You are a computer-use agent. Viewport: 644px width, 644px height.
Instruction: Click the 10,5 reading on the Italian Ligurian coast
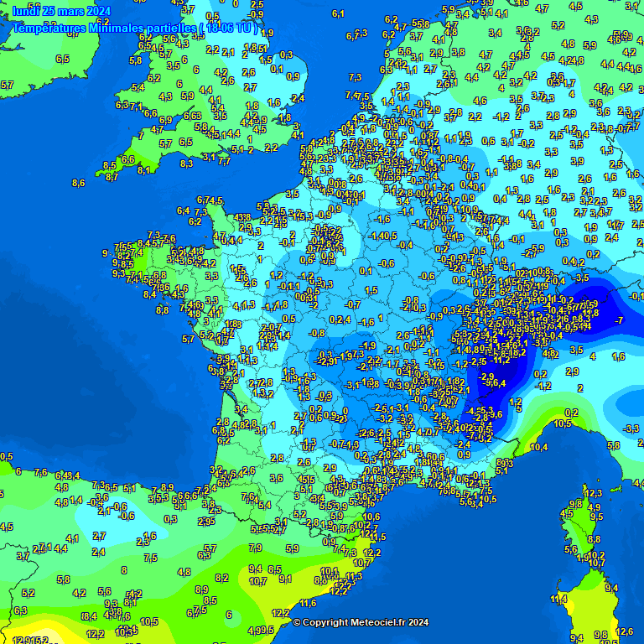[x=563, y=424]
